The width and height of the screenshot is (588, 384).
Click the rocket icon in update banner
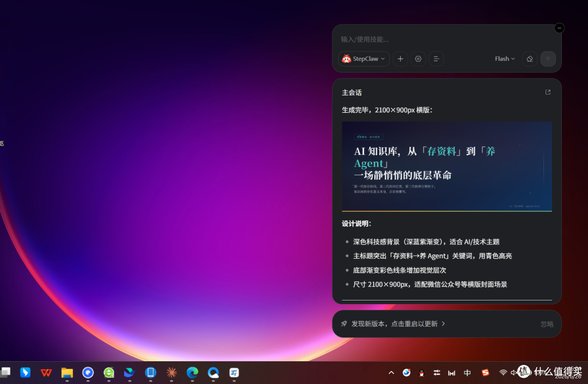pos(344,324)
